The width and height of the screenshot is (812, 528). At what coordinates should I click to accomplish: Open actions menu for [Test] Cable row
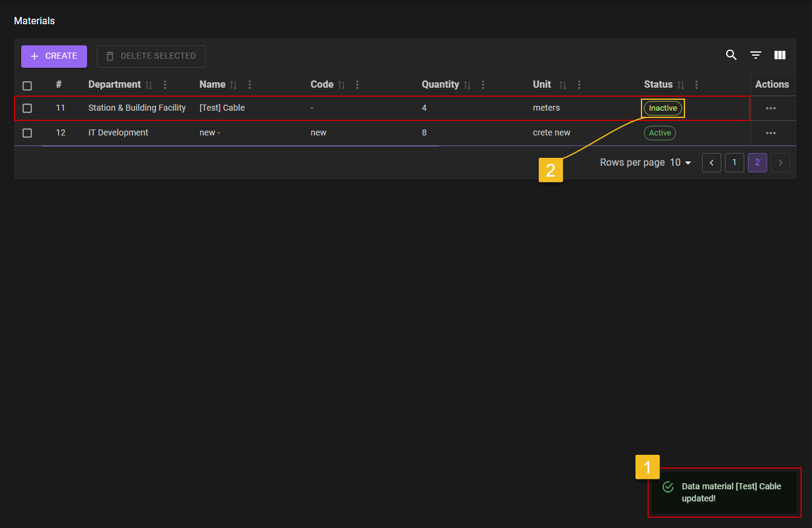(770, 108)
